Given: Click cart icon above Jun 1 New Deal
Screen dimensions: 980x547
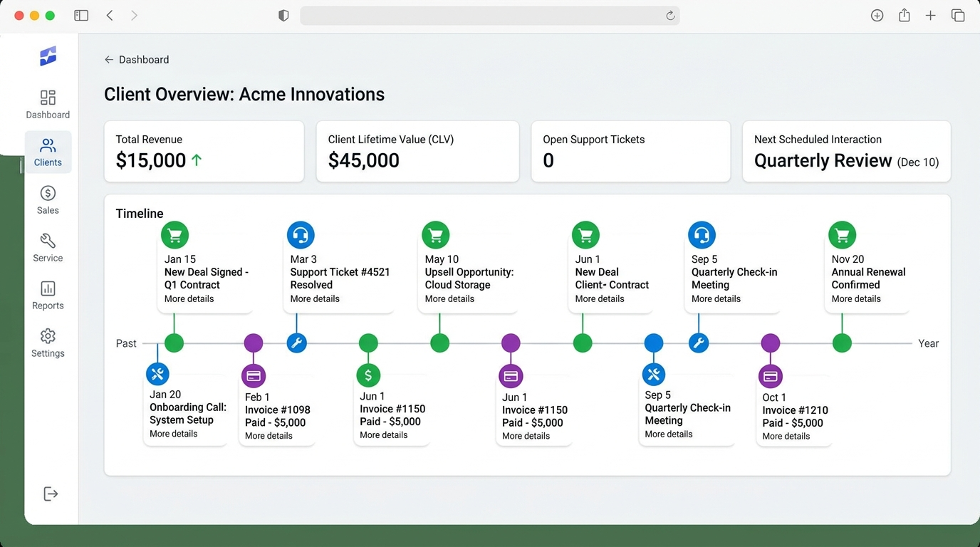Looking at the screenshot, I should (x=585, y=235).
